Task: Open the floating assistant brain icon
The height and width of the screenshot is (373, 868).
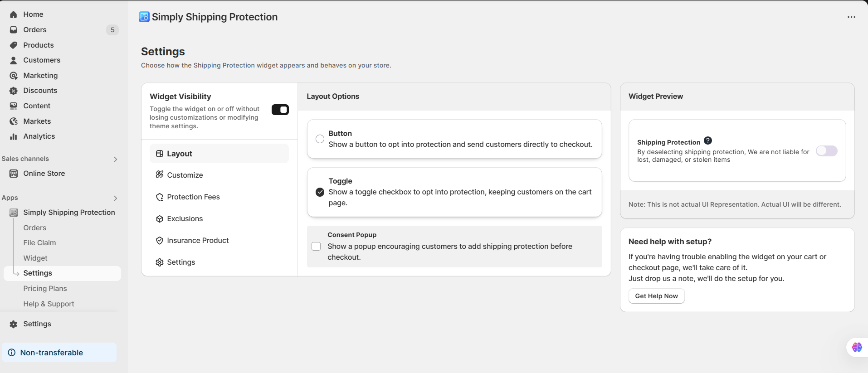Action: pos(857,347)
